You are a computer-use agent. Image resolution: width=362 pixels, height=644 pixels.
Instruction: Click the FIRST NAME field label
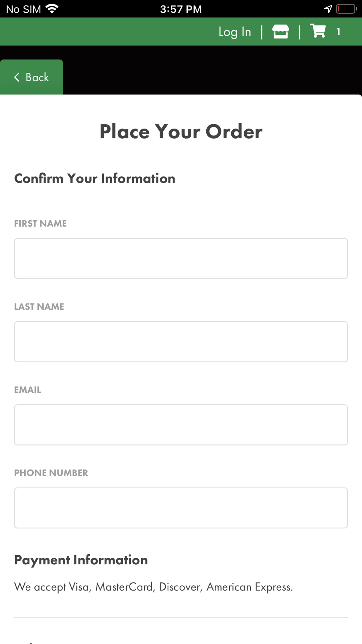point(41,223)
